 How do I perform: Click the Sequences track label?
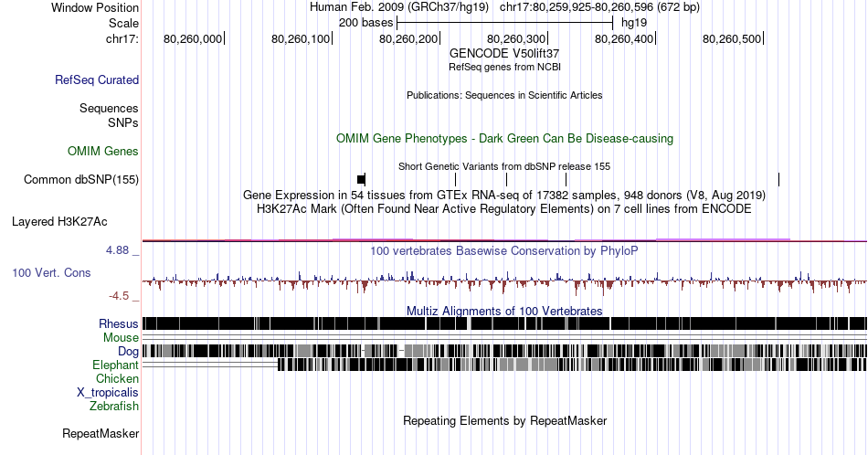point(109,108)
